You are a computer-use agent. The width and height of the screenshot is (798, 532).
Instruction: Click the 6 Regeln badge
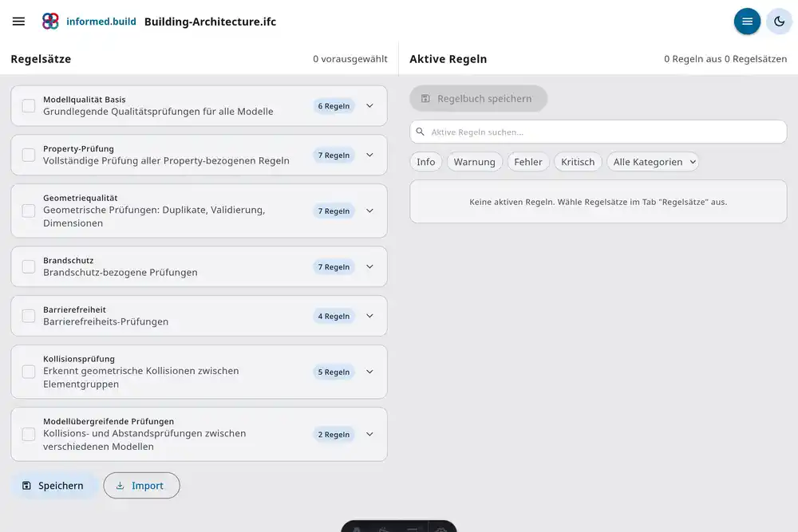334,106
